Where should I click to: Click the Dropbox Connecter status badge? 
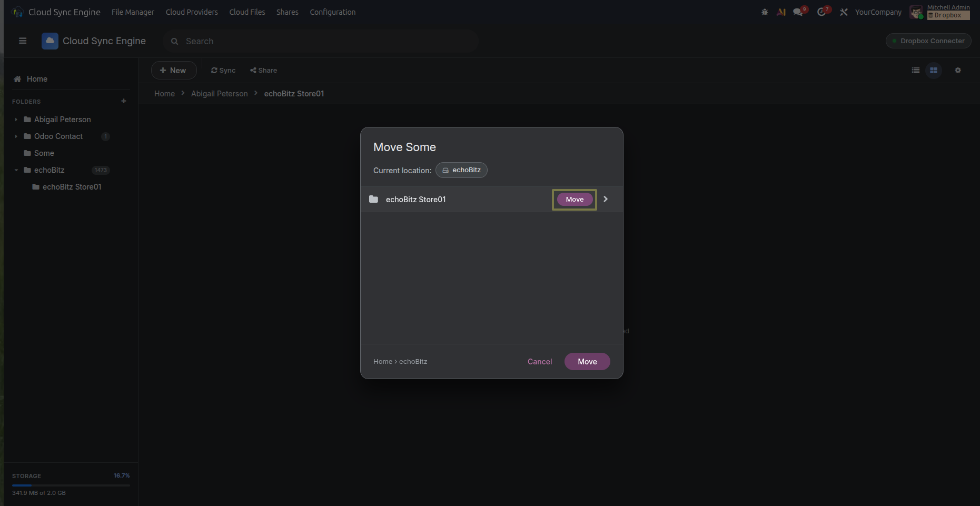coord(928,41)
